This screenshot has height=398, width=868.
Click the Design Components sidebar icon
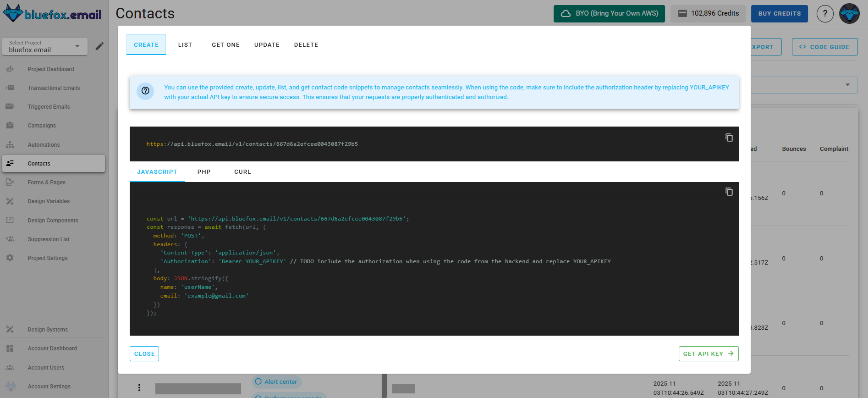(10, 220)
